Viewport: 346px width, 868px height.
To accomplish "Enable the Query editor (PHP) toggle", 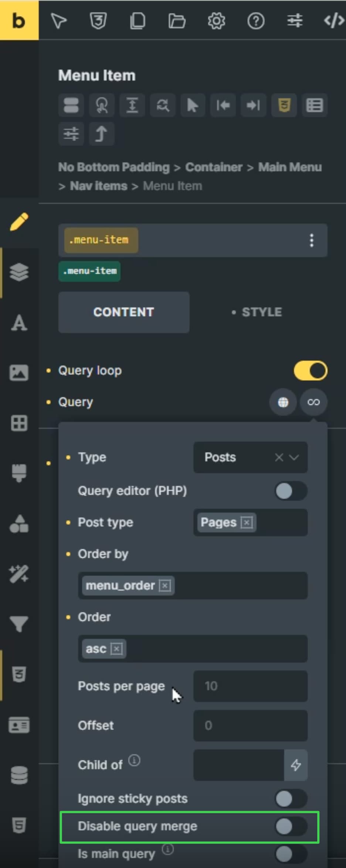I will (x=291, y=491).
